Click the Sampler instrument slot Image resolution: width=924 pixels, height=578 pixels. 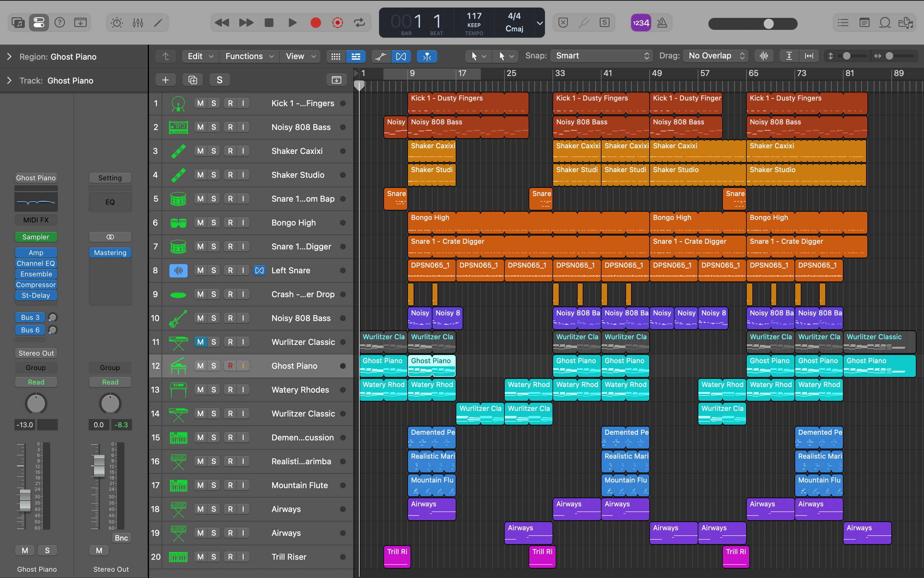(x=36, y=237)
